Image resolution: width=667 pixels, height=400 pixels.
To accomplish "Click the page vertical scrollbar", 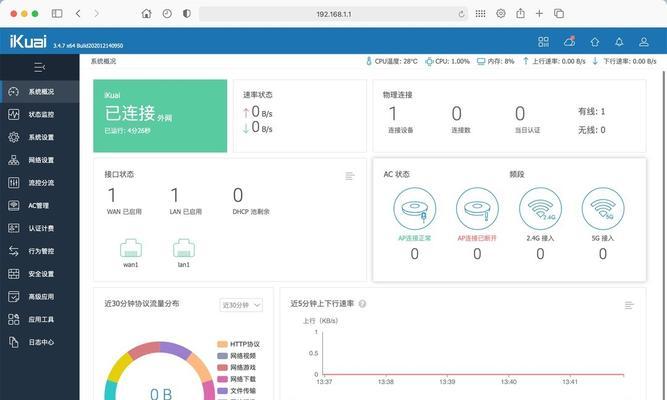I will [x=664, y=234].
